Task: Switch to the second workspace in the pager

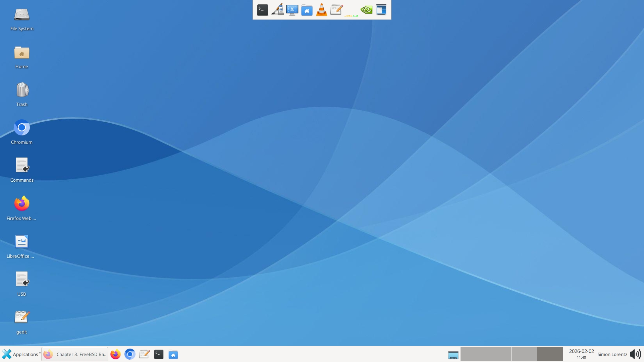Action: 498,354
